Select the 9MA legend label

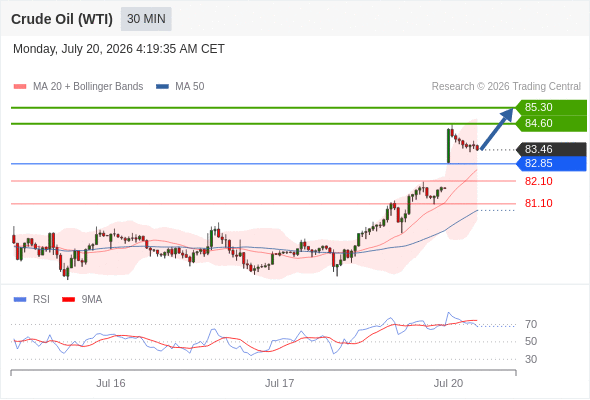92,300
